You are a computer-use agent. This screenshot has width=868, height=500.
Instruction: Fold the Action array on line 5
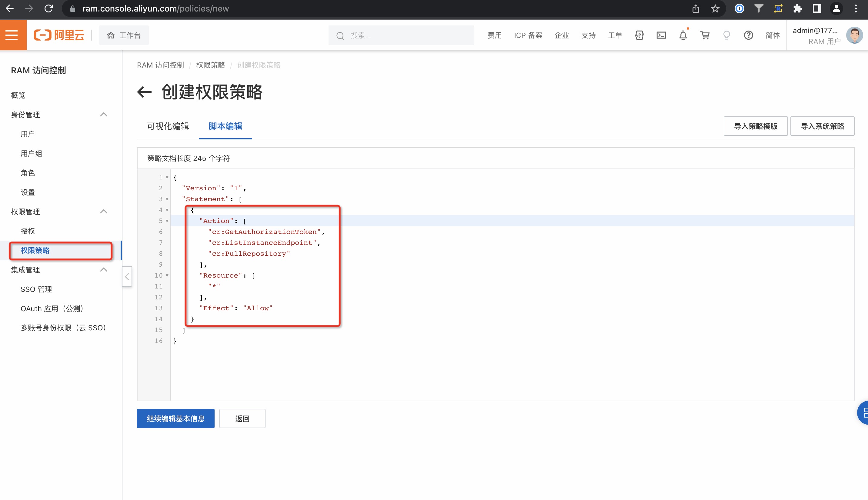coord(167,221)
